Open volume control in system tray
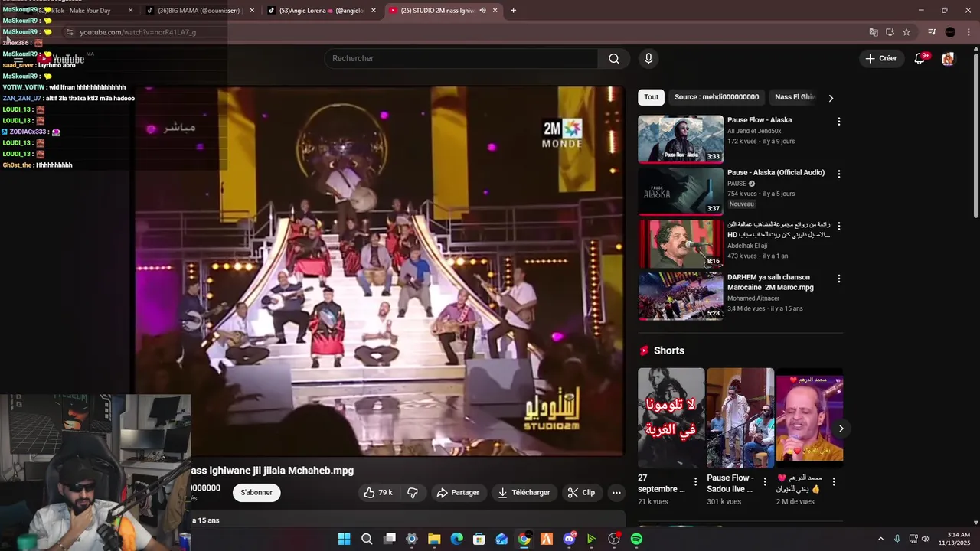980x551 pixels. [926, 539]
